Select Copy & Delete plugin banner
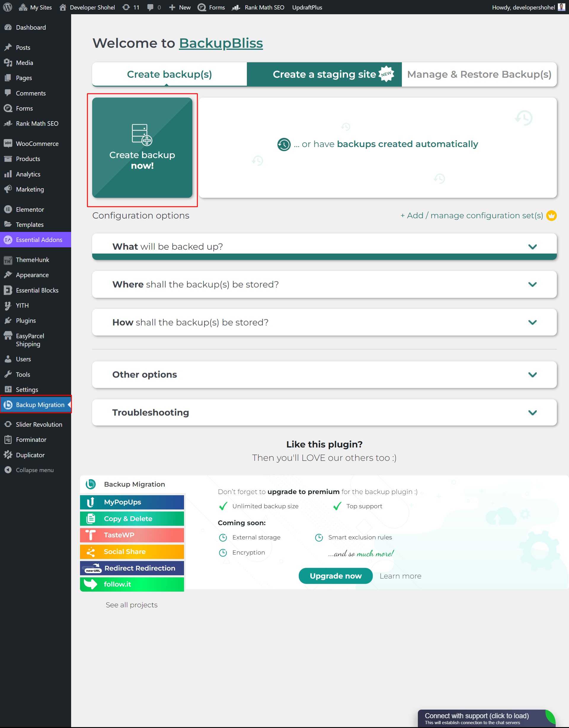 pyautogui.click(x=132, y=519)
